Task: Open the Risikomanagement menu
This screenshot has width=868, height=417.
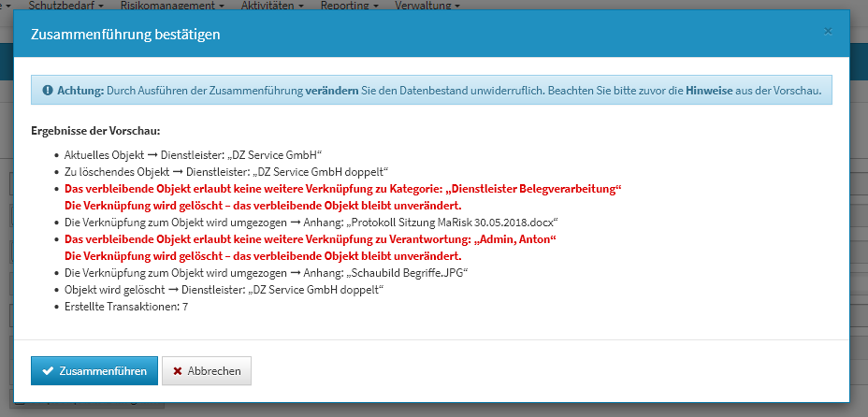Action: click(x=172, y=6)
